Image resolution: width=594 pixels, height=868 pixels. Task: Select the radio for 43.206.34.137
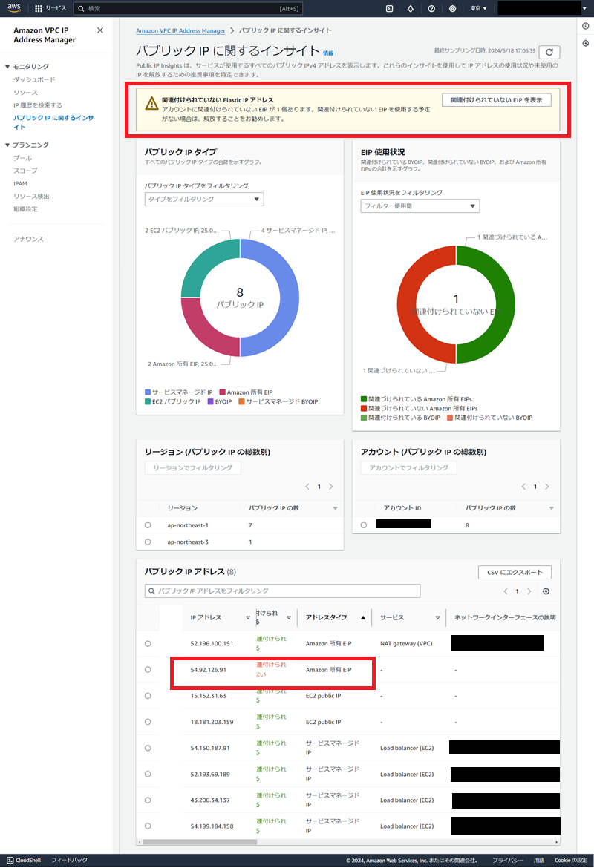click(x=148, y=800)
